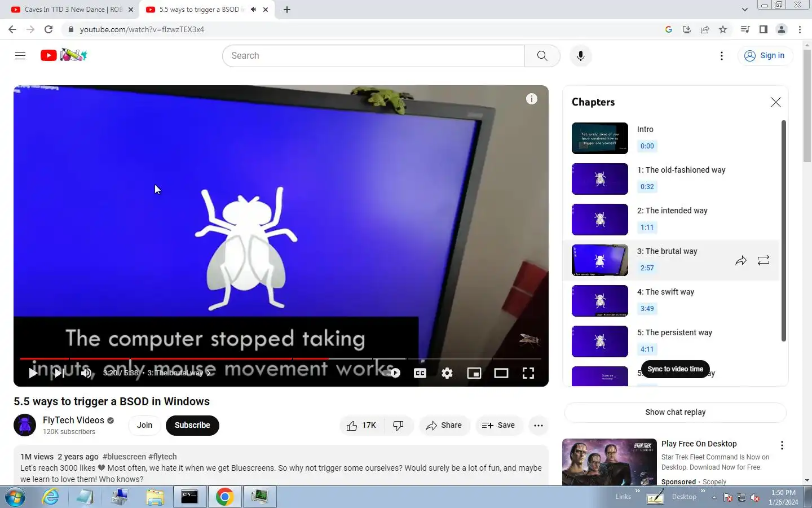Open video player settings gear
This screenshot has width=812, height=508.
(x=447, y=373)
